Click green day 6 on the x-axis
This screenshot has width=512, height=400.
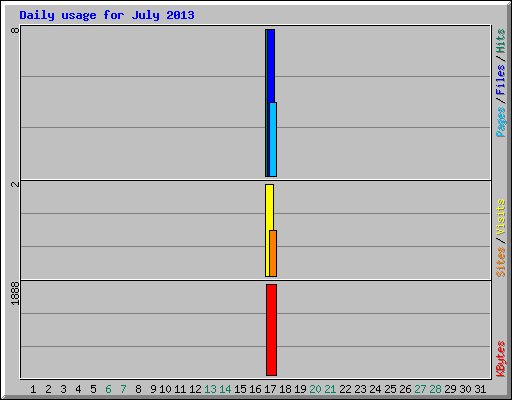108,389
